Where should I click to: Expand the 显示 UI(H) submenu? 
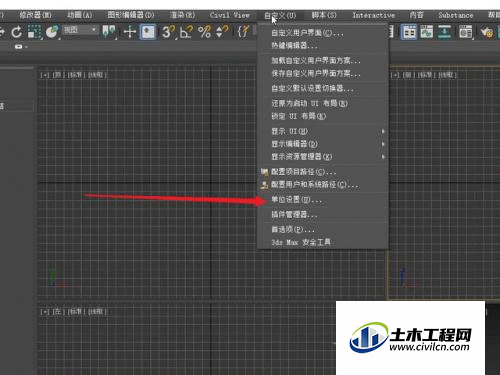pos(323,131)
